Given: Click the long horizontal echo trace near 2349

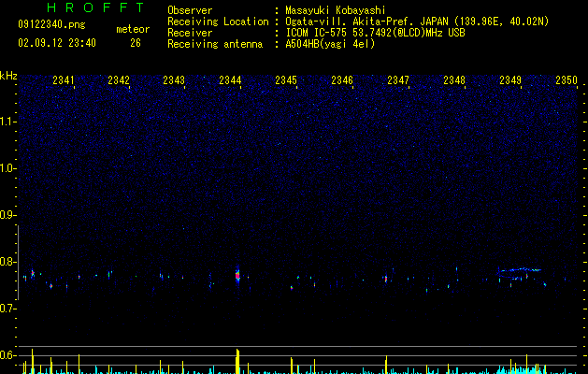Looking at the screenshot, I should tap(520, 269).
